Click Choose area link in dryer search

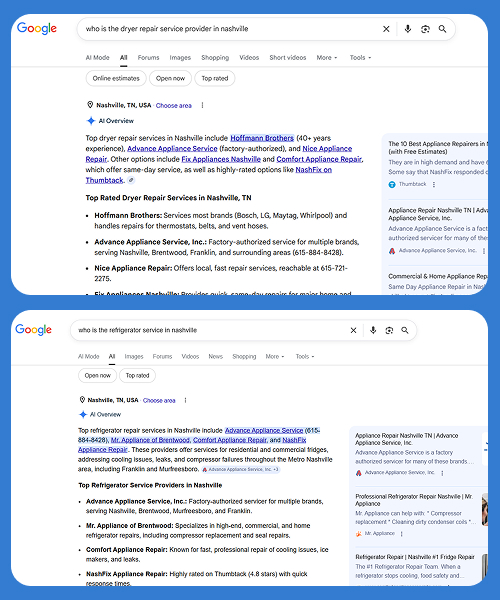tap(174, 106)
